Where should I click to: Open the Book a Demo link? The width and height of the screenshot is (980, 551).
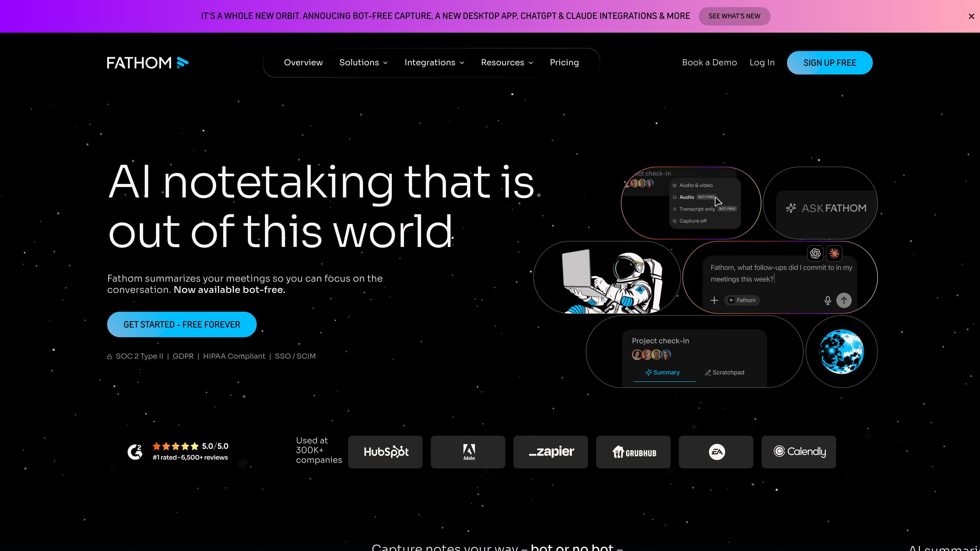click(x=709, y=63)
